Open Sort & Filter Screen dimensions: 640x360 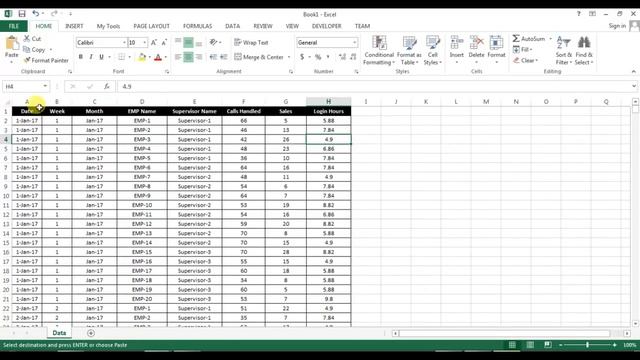[564, 50]
